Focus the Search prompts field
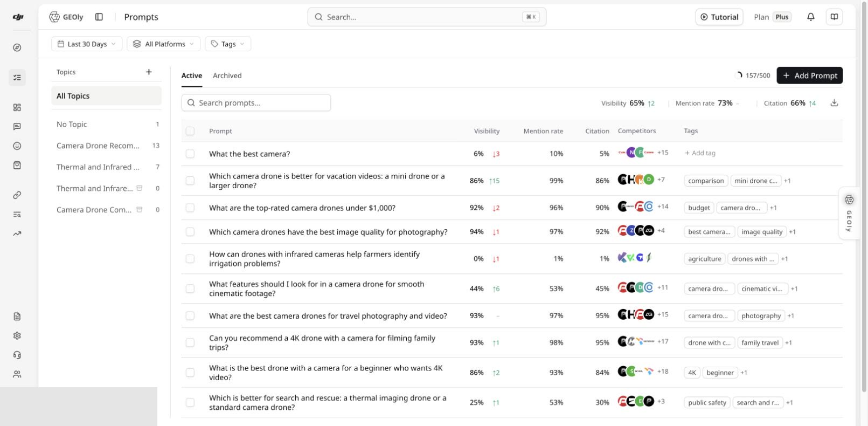This screenshot has height=426, width=868. click(256, 103)
